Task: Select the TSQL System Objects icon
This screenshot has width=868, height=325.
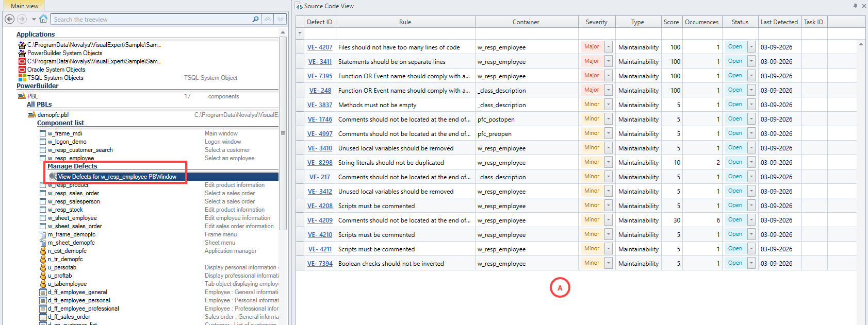Action: tap(22, 78)
